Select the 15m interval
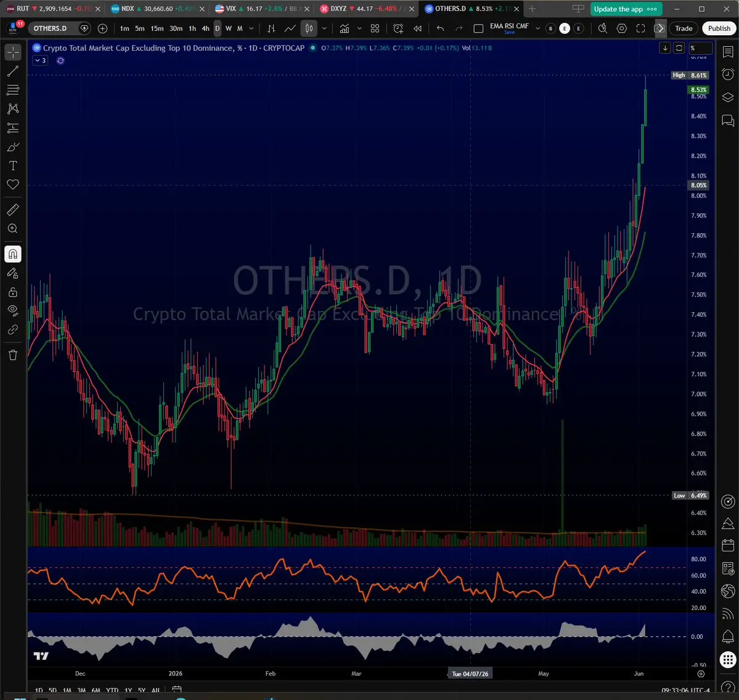This screenshot has height=700, width=739. pyautogui.click(x=157, y=28)
